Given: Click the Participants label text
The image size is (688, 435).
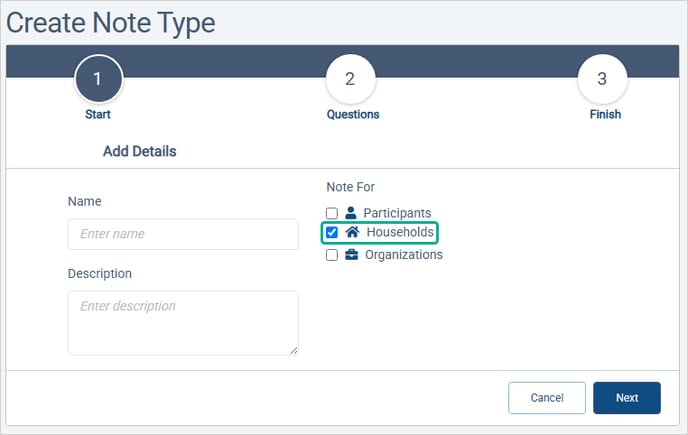Looking at the screenshot, I should [397, 213].
